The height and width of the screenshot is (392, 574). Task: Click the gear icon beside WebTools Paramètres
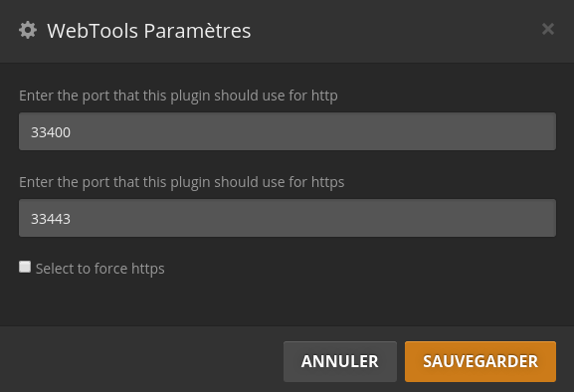point(28,30)
